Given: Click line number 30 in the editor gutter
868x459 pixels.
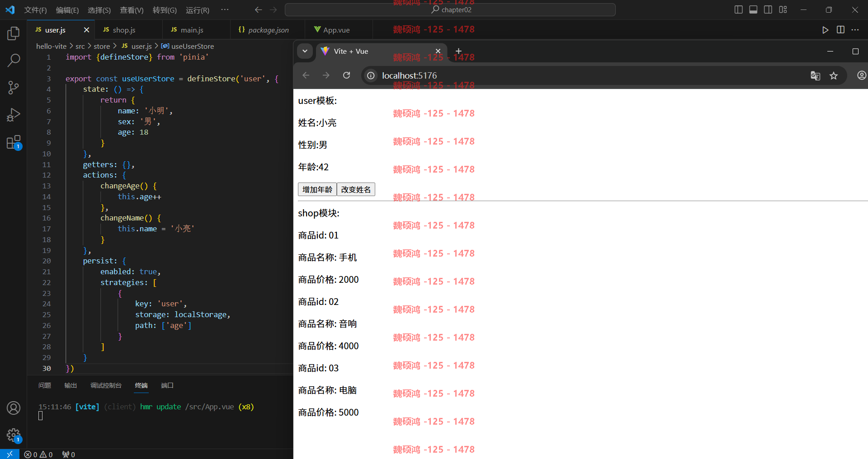Looking at the screenshot, I should 47,368.
